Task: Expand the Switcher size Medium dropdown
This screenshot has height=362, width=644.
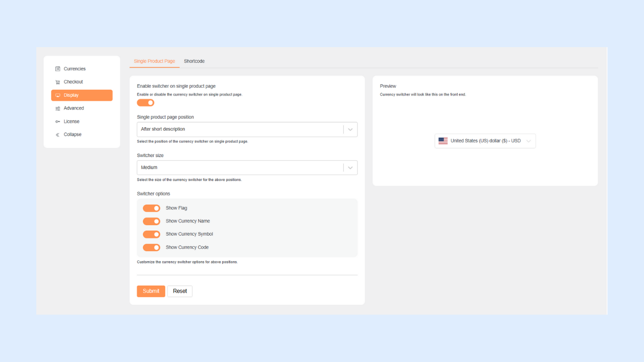Action: point(247,168)
